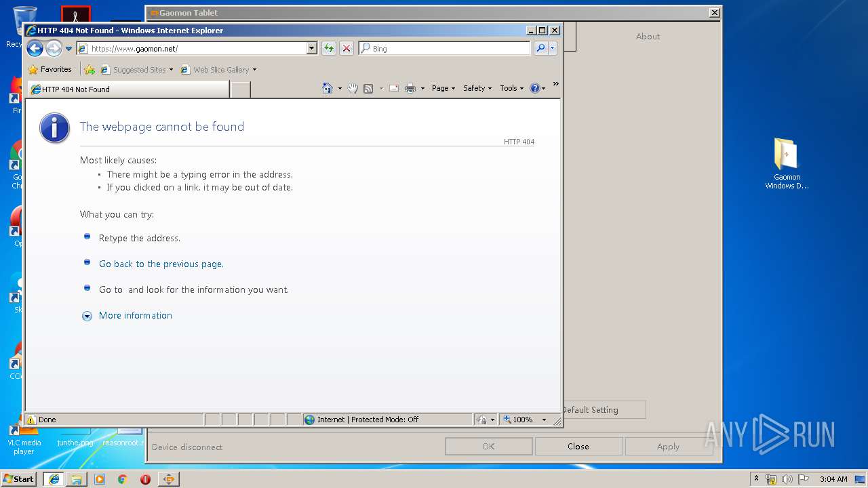Click the 3:04 AM clock

[833, 479]
